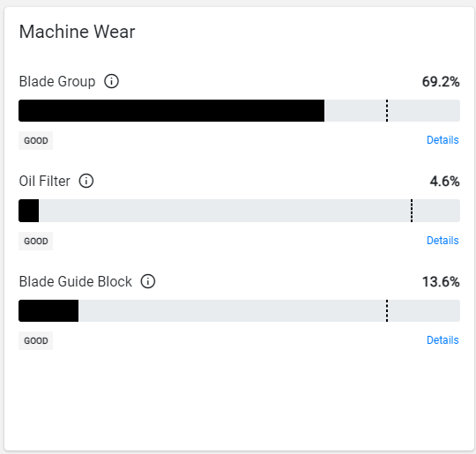Click the Oil Filter wear progress bar
The image size is (476, 454).
click(239, 211)
